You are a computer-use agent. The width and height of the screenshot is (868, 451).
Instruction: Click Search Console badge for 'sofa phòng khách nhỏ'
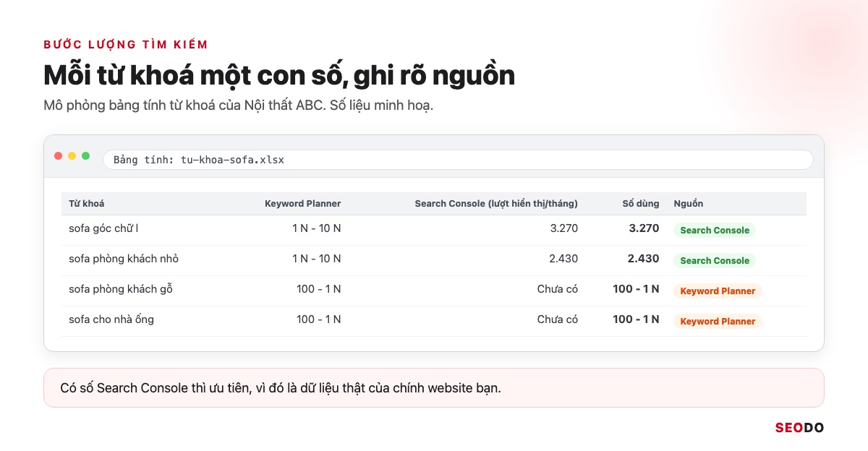click(715, 260)
